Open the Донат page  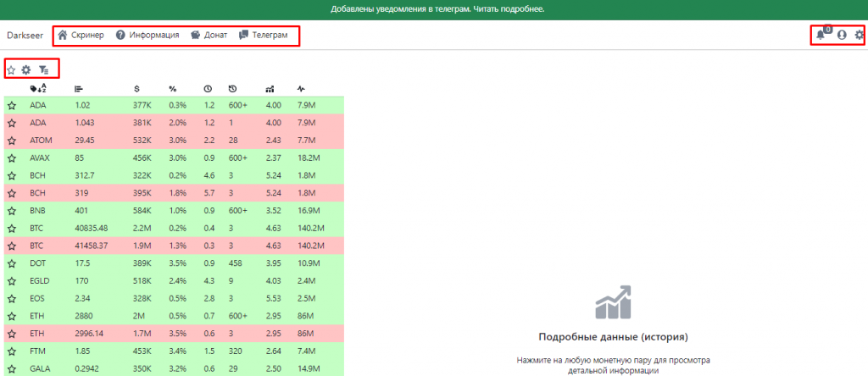209,36
